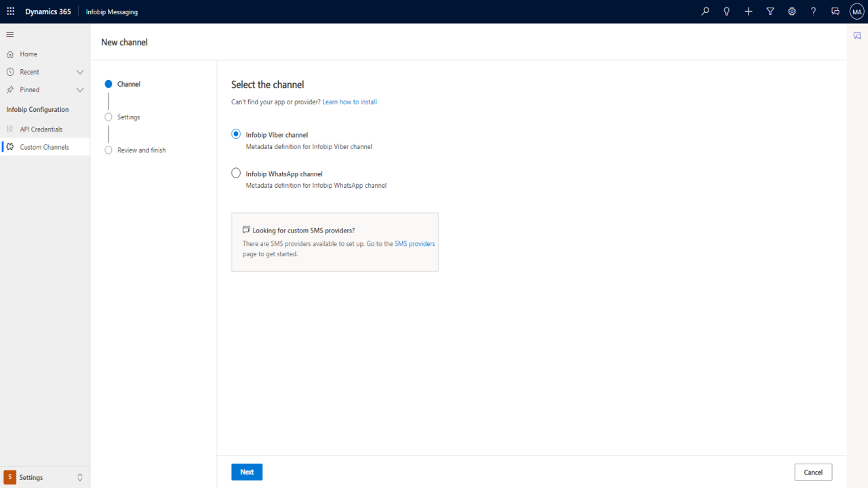
Task: Click the Infobip Viber channel label text
Action: point(277,135)
